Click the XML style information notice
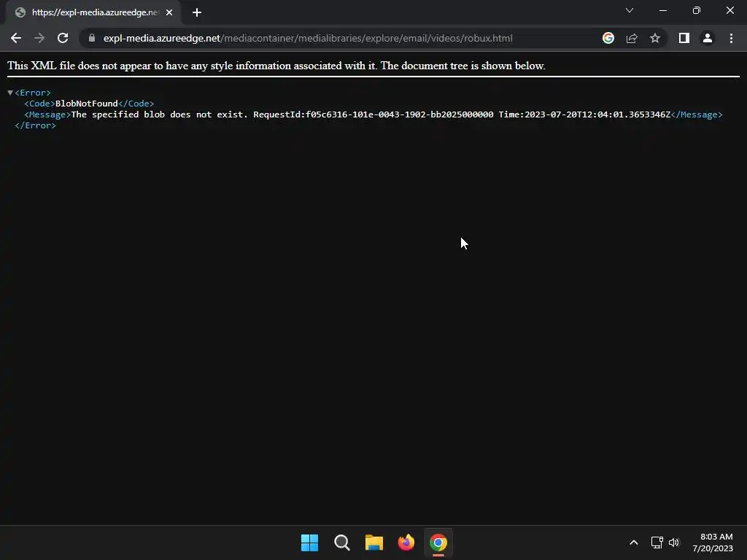The width and height of the screenshot is (747, 560). coord(276,66)
